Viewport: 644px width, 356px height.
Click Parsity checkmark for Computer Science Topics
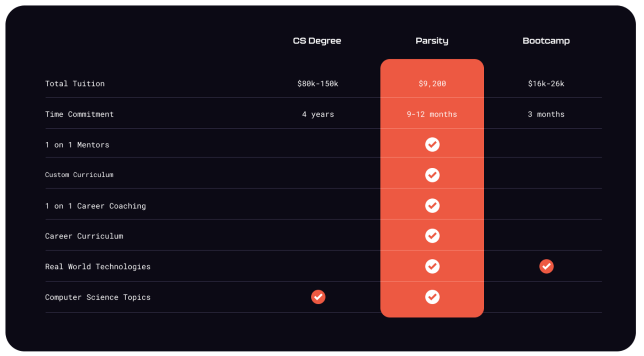[x=432, y=297]
